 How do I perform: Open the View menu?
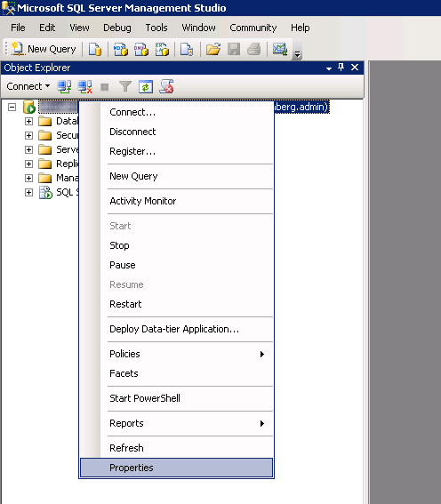[79, 28]
